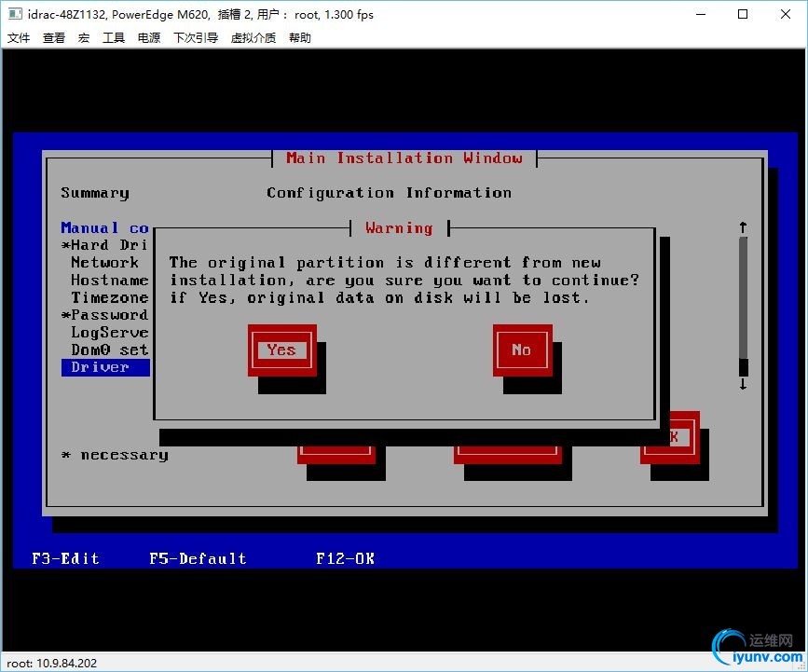Open the 查看 menu

click(x=54, y=37)
